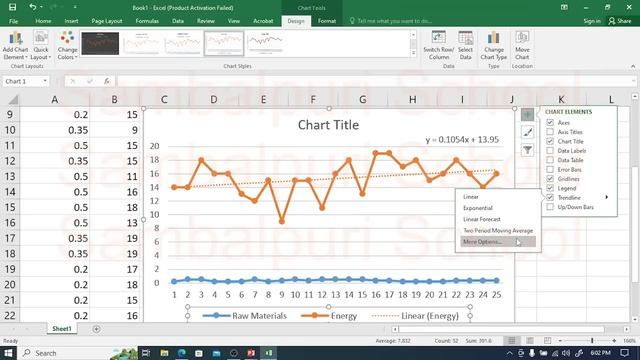Uncheck the Axes checkbox
640x360 pixels.
tap(550, 122)
